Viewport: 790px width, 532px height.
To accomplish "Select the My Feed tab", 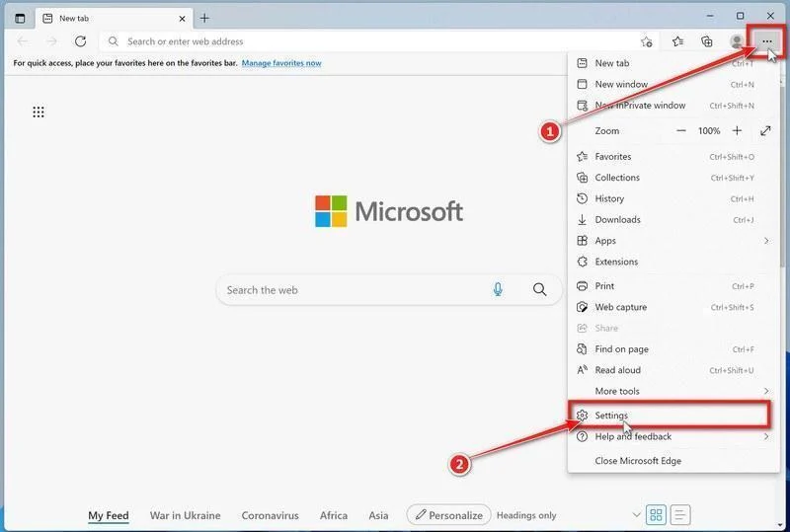I will coord(109,516).
